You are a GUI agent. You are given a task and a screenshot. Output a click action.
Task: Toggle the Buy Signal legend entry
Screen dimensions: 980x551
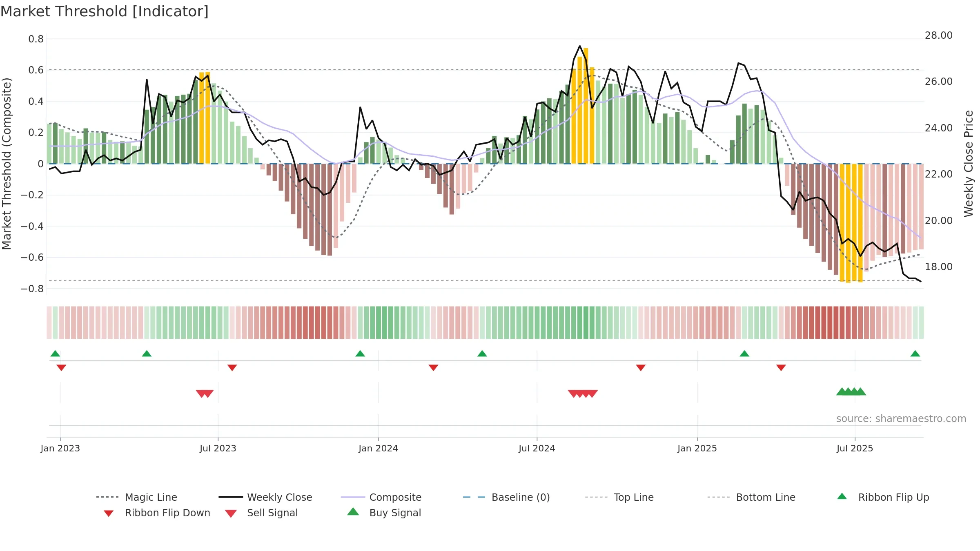pos(384,513)
